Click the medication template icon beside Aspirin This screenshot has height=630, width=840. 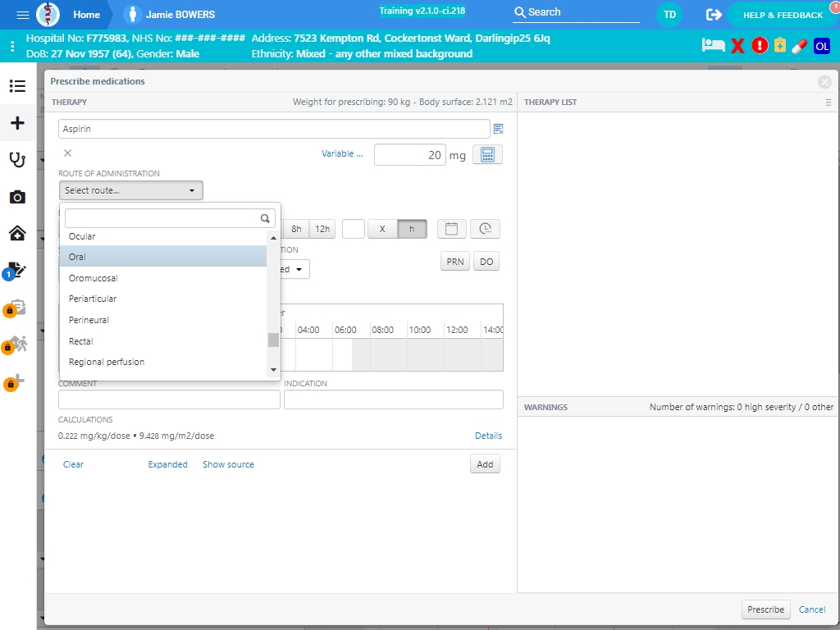coord(498,129)
